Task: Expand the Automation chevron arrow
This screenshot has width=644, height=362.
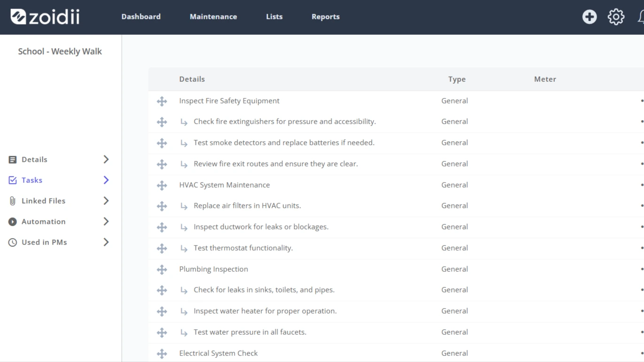Action: tap(106, 221)
